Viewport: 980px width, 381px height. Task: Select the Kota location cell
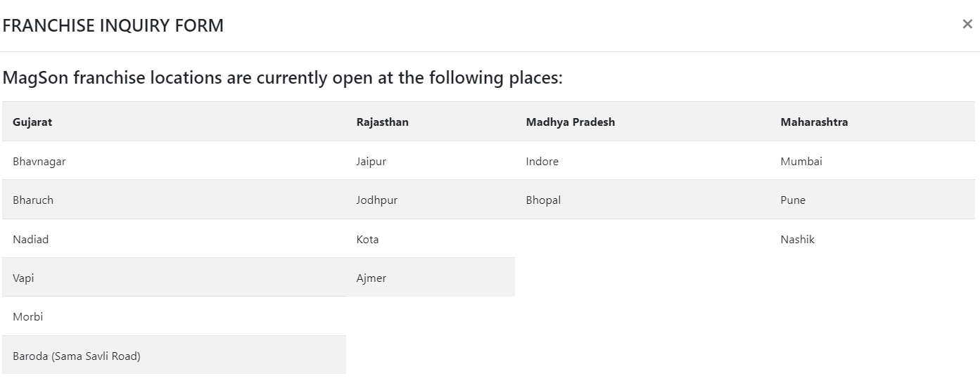[x=431, y=239]
